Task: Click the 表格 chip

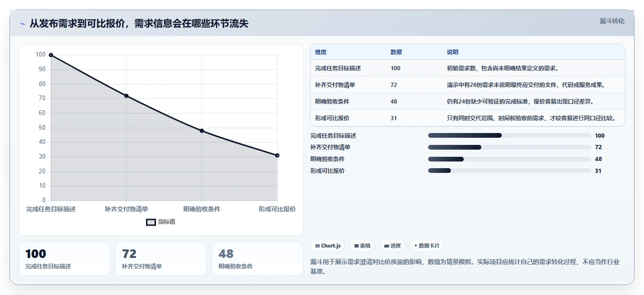Action: [362, 246]
